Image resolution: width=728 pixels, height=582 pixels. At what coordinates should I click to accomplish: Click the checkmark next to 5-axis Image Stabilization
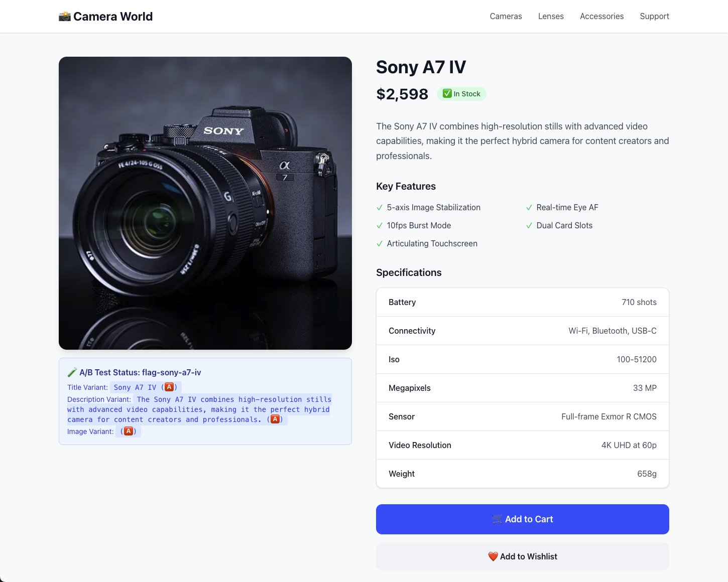pyautogui.click(x=380, y=208)
